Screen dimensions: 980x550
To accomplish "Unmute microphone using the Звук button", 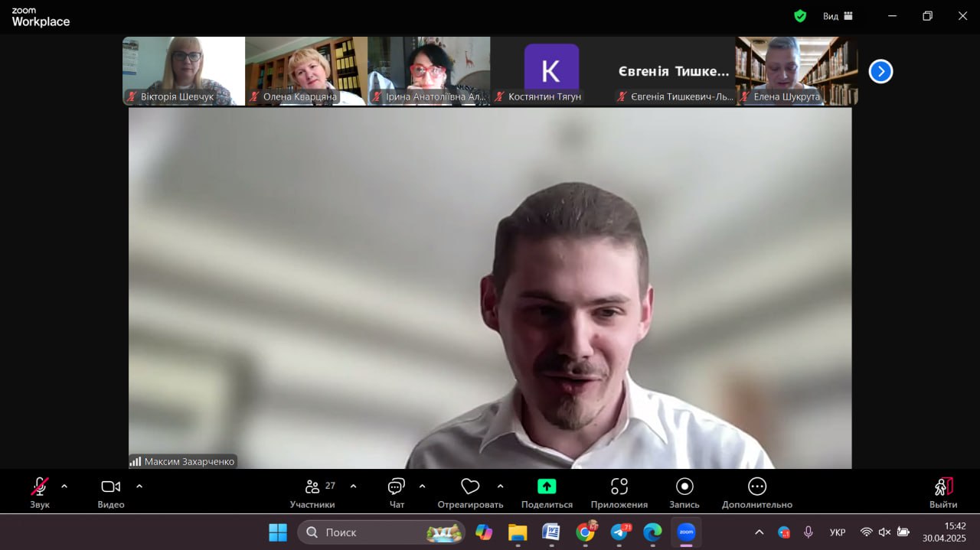I will click(40, 487).
